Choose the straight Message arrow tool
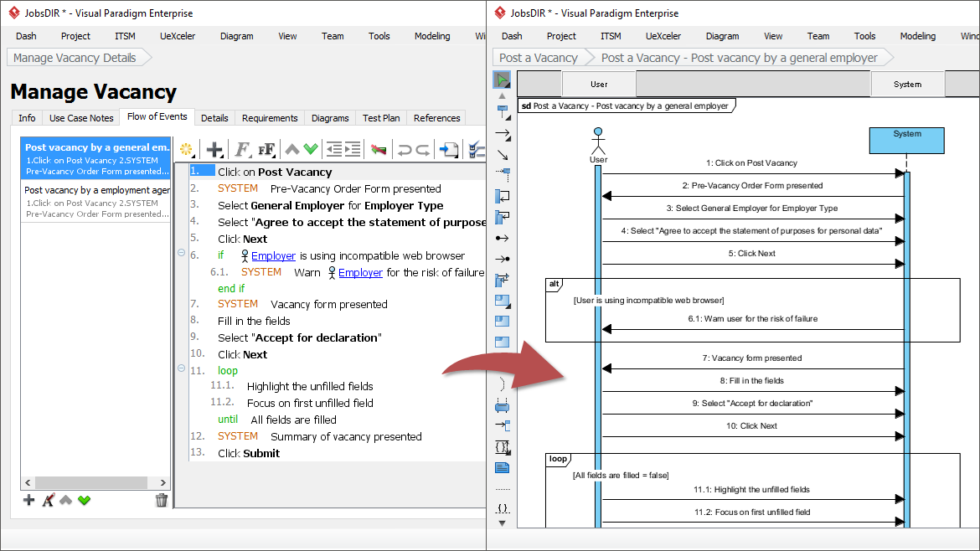Screen dimensions: 980x551 tap(503, 133)
